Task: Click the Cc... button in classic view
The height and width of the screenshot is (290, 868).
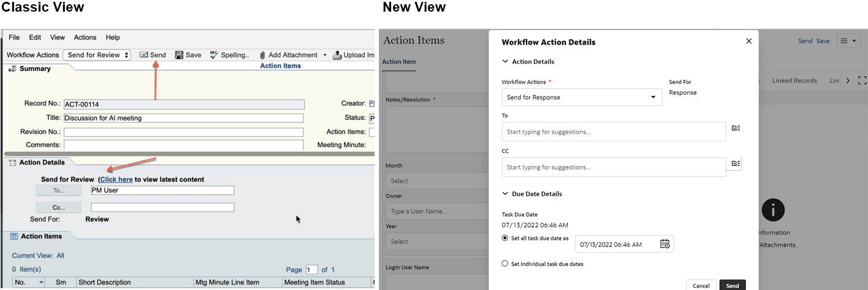Action: [x=59, y=207]
